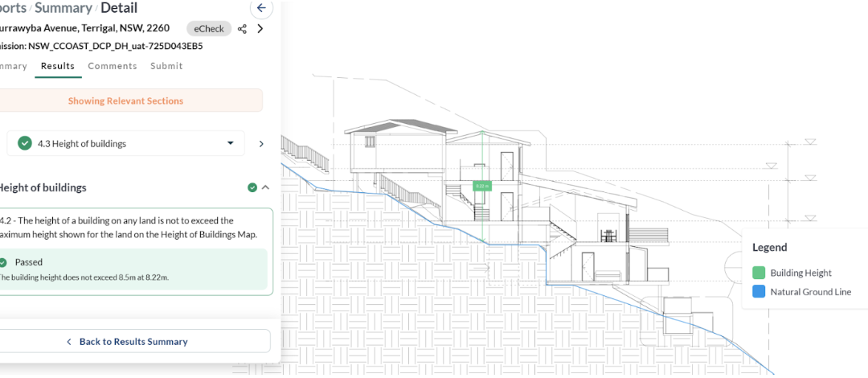Click Back to Results Summary button
The height and width of the screenshot is (378, 868).
coord(132,341)
